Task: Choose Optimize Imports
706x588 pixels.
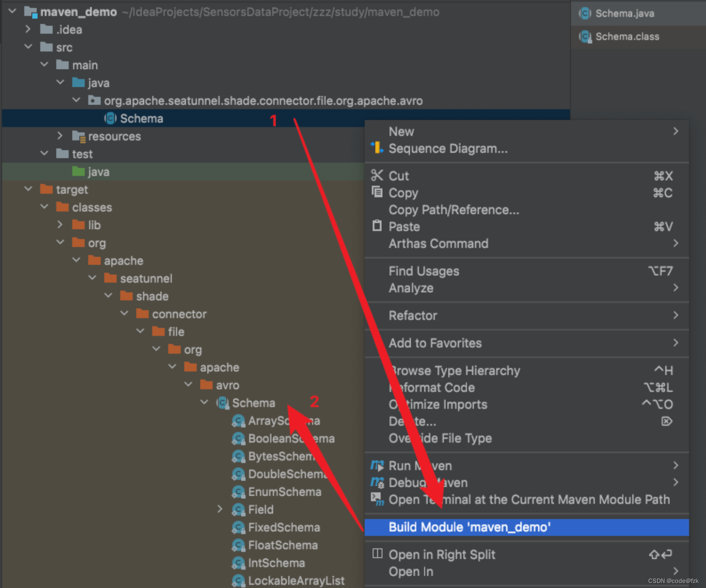Action: pyautogui.click(x=527, y=405)
